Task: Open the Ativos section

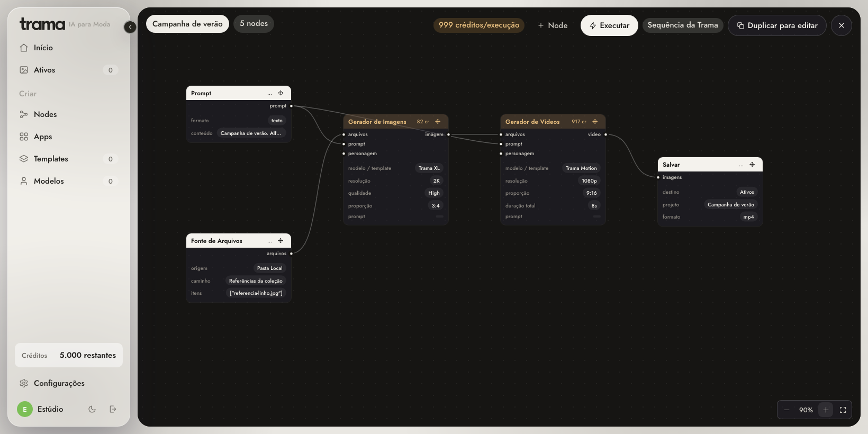Action: point(69,70)
